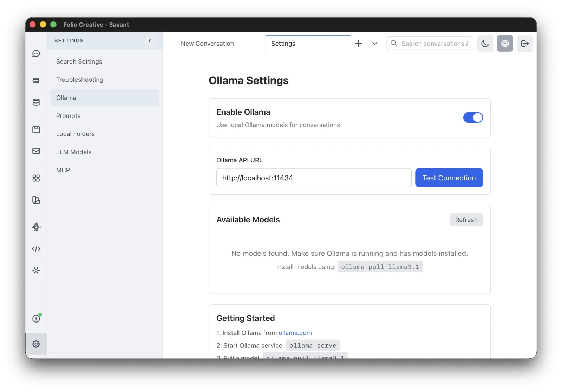Open MCP settings section
The height and width of the screenshot is (392, 562).
tap(105, 170)
